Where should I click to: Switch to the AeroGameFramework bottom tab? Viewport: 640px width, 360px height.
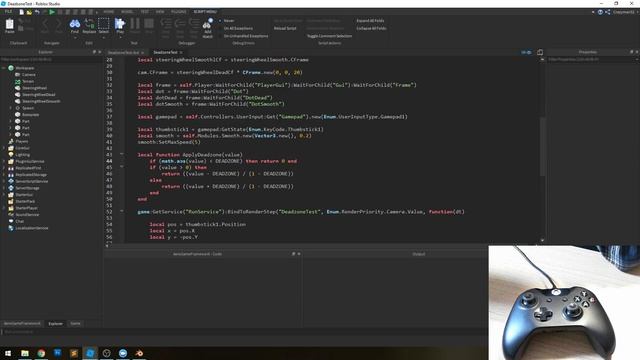click(22, 324)
